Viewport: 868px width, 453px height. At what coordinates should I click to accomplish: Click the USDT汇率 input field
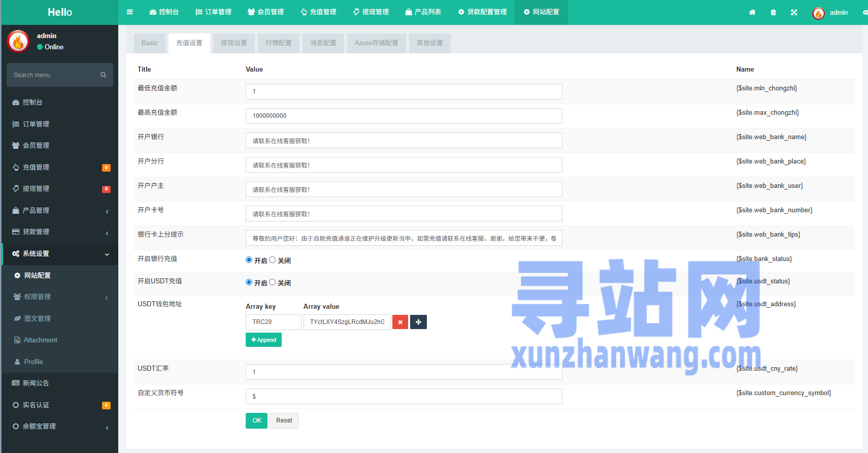click(404, 372)
